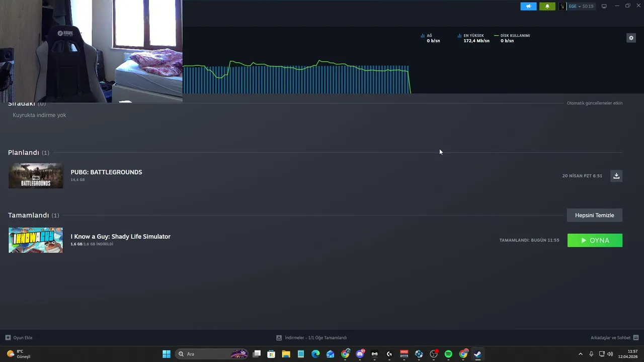Open download settings gear icon
644x362 pixels.
pos(631,38)
